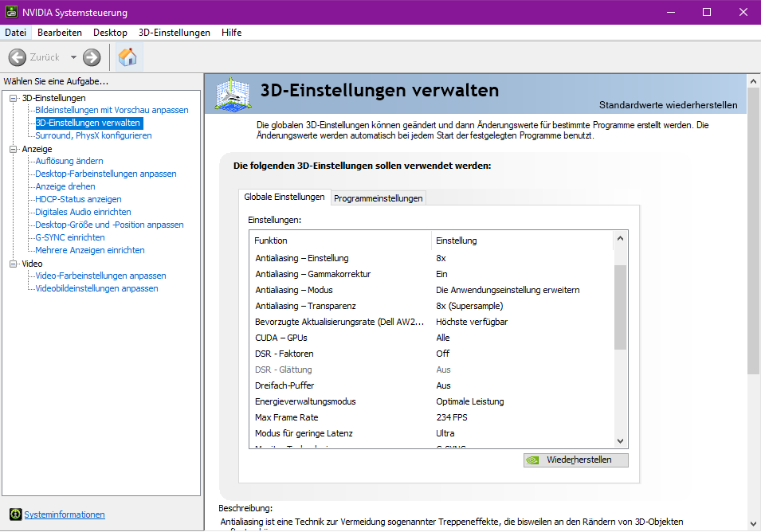761x532 pixels.
Task: Select the Antialiasing – Einstellung row
Action: (431, 258)
